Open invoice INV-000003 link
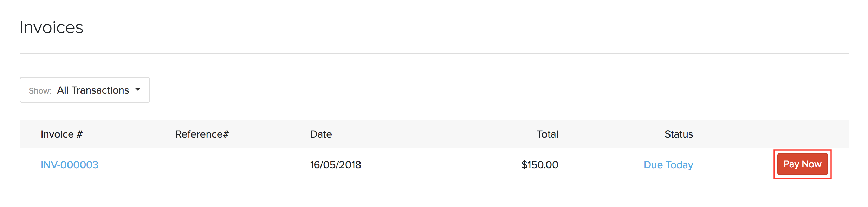This screenshot has width=868, height=207. (70, 165)
